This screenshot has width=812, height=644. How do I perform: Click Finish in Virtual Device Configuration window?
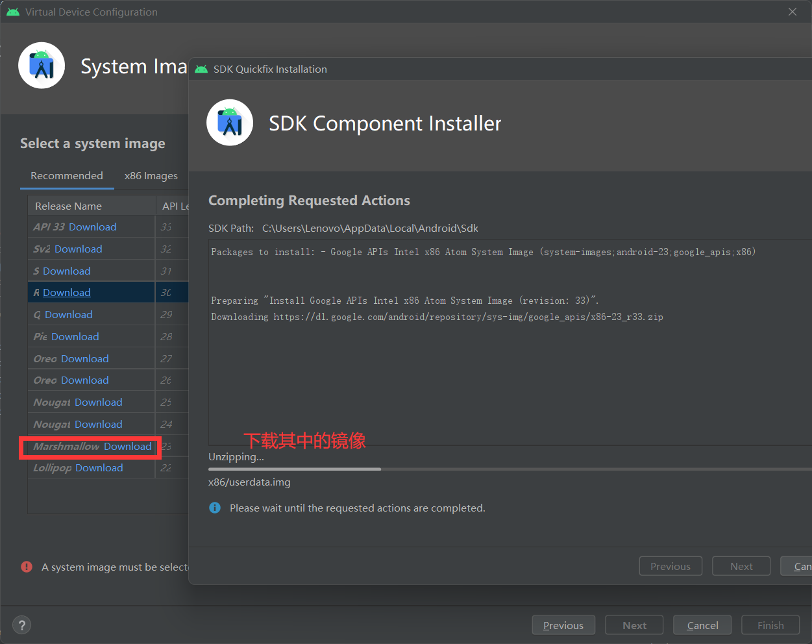point(770,625)
